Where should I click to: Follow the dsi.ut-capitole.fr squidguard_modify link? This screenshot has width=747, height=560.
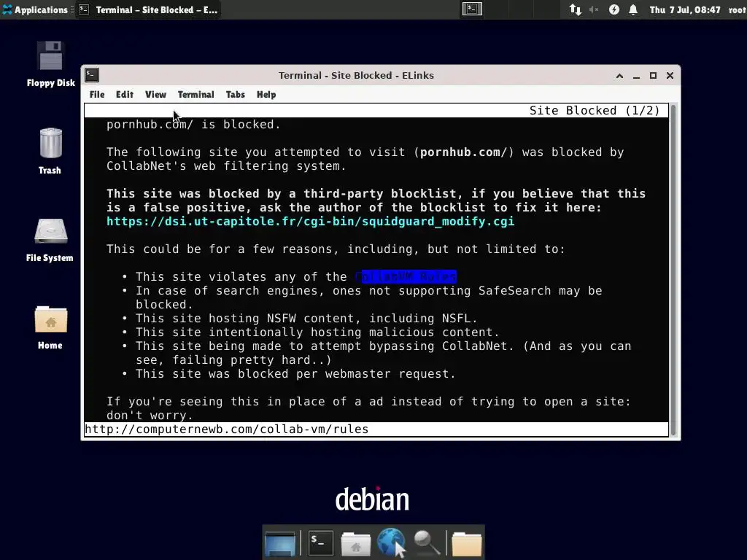(310, 222)
